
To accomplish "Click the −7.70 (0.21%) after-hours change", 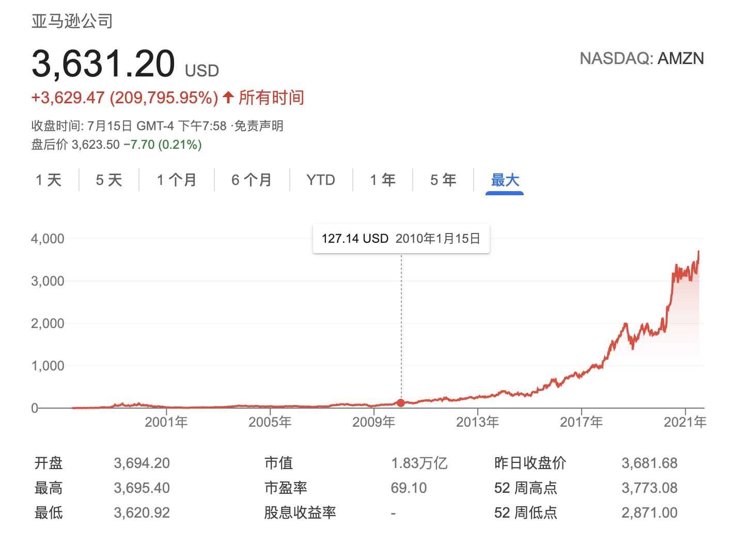I will pyautogui.click(x=163, y=145).
